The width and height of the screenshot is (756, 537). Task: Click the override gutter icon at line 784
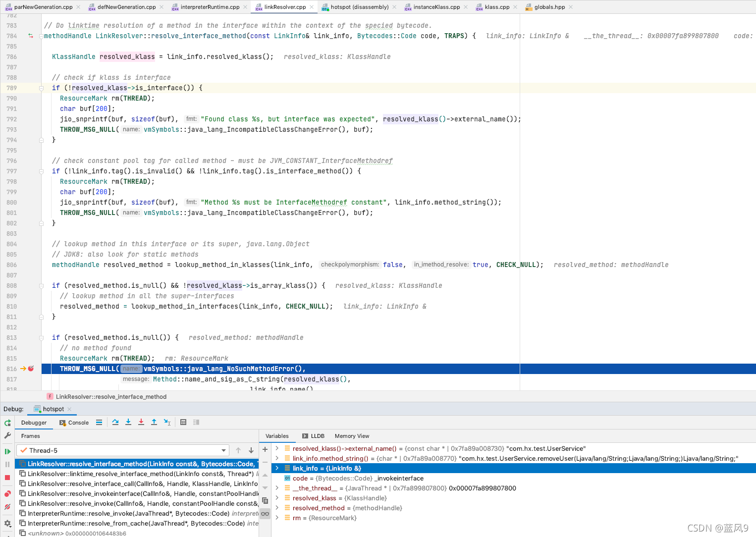[31, 36]
